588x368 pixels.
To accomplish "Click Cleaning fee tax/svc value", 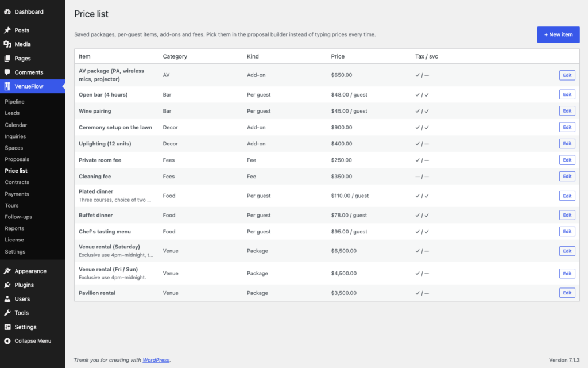I will [x=422, y=176].
